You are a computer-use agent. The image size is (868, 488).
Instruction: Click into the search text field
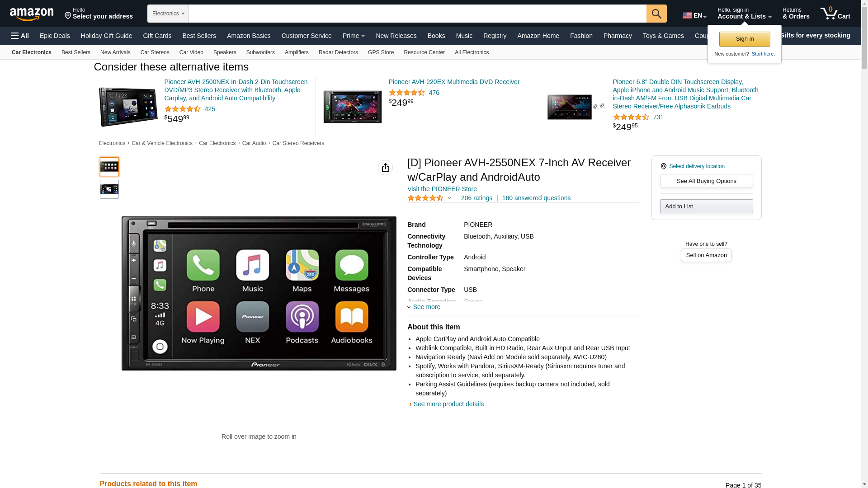click(x=417, y=14)
